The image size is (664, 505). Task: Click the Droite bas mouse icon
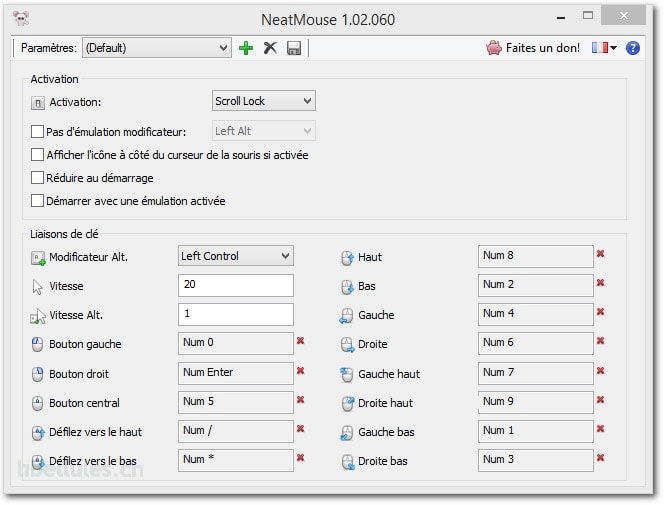click(348, 462)
